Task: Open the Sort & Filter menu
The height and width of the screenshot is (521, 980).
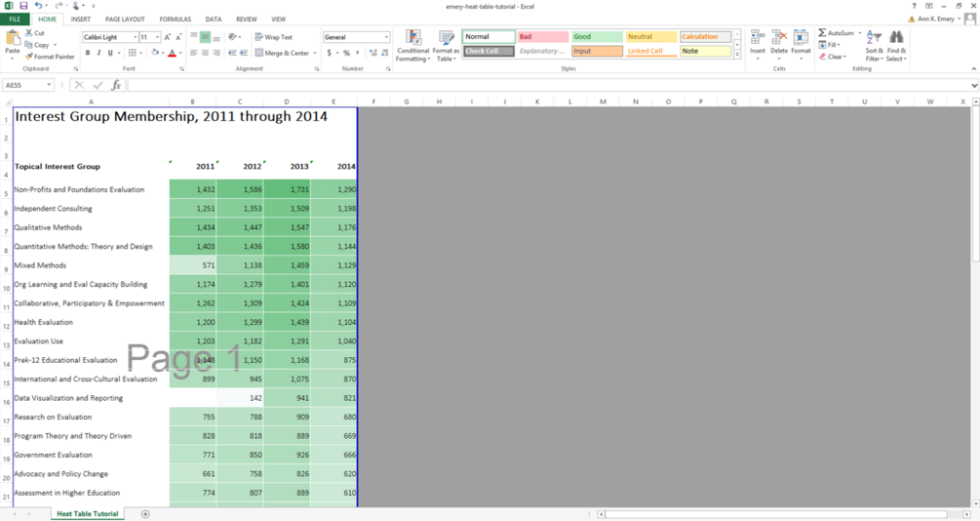Action: 874,46
